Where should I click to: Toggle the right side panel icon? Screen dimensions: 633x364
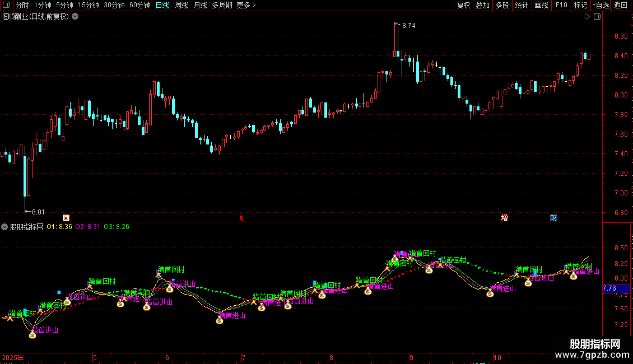[597, 17]
